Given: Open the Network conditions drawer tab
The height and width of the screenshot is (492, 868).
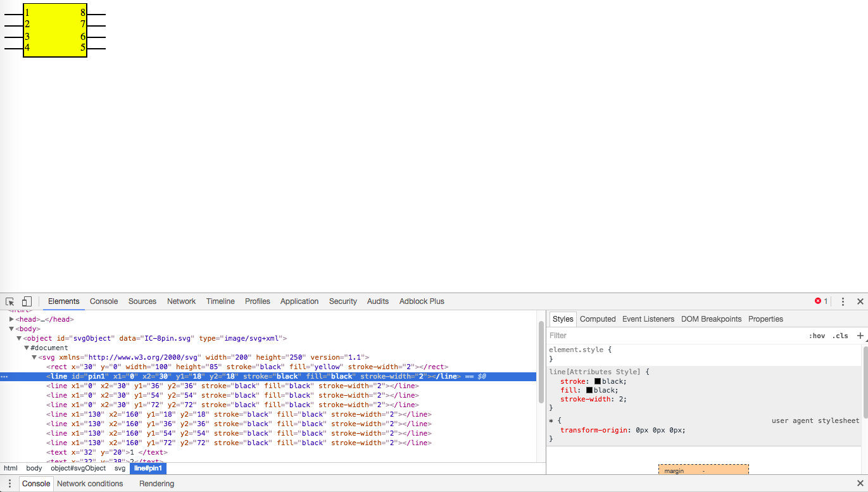Looking at the screenshot, I should 90,484.
